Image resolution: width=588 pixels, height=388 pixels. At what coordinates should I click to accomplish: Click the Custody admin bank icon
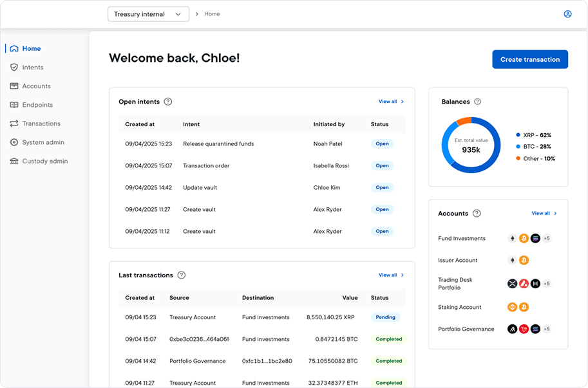(14, 161)
